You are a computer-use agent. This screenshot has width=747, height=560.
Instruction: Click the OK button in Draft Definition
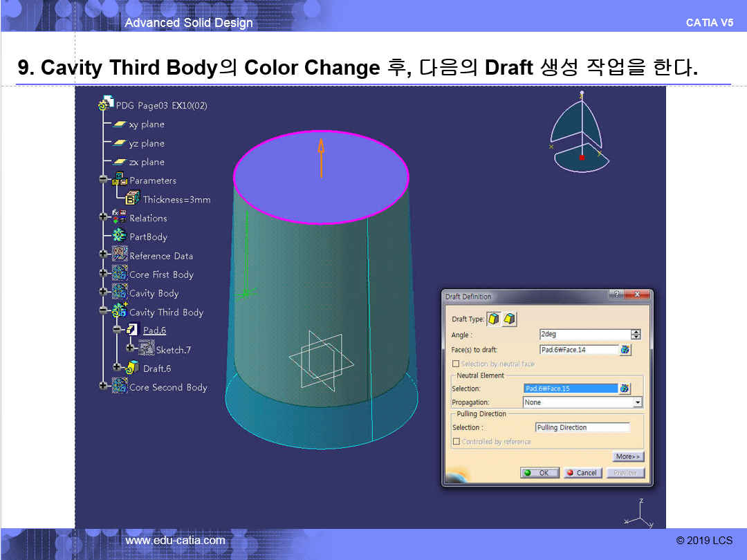point(539,473)
